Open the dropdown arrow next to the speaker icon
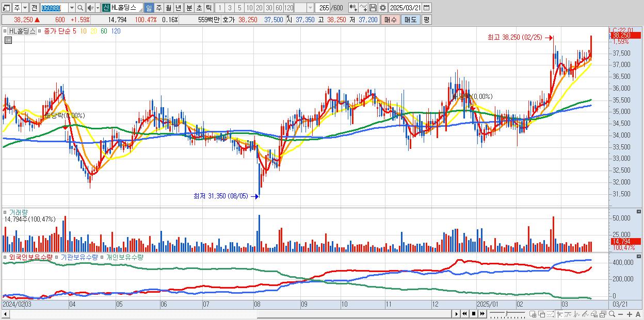The height and width of the screenshot is (320, 644). pos(98,8)
